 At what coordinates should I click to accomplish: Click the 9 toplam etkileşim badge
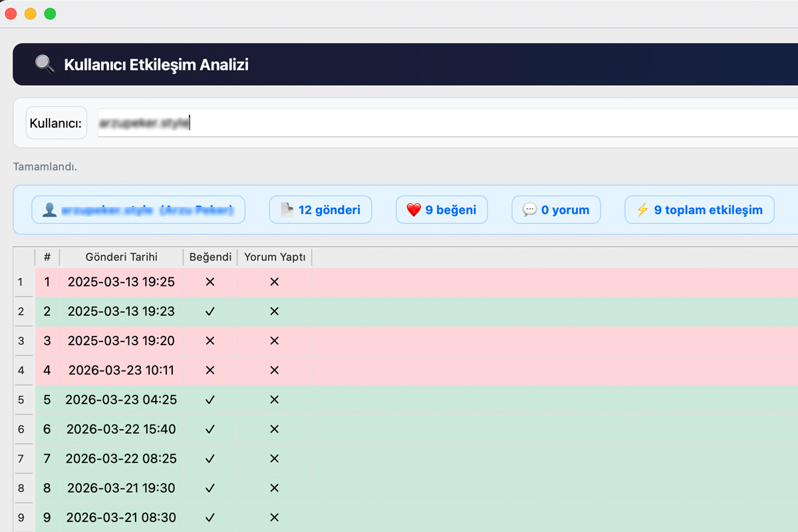(x=700, y=210)
